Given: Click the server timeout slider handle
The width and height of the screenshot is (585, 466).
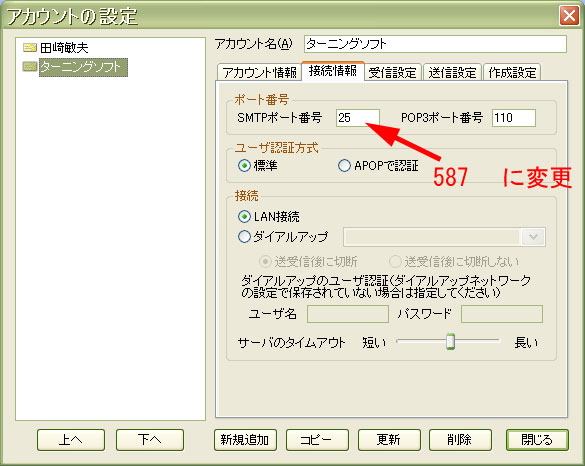Looking at the screenshot, I should pyautogui.click(x=451, y=341).
